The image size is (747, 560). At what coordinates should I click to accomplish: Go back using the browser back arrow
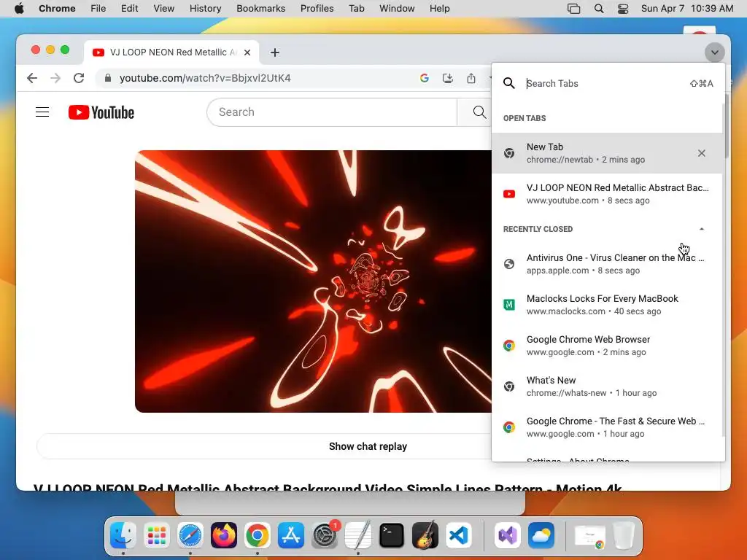32,78
